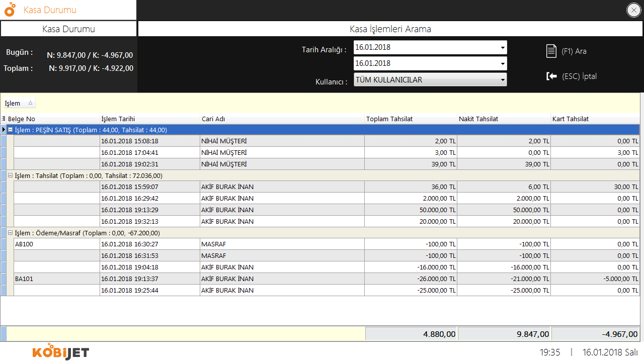Click the Toplam balance value
644x362 pixels.
91,68
